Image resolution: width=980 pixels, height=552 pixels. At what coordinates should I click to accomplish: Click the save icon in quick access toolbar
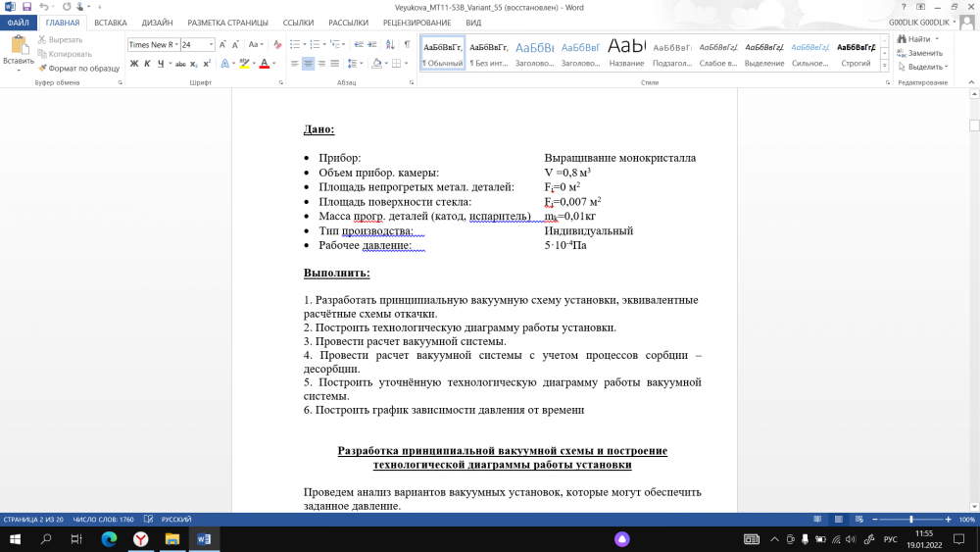point(26,7)
